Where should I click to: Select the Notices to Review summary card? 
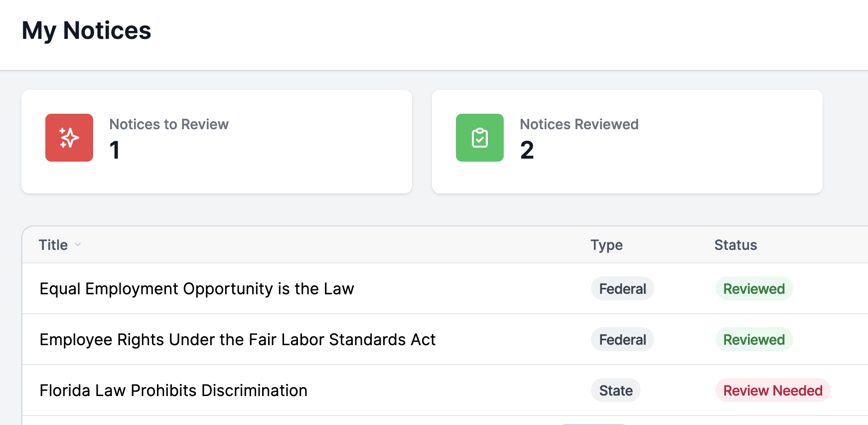217,142
